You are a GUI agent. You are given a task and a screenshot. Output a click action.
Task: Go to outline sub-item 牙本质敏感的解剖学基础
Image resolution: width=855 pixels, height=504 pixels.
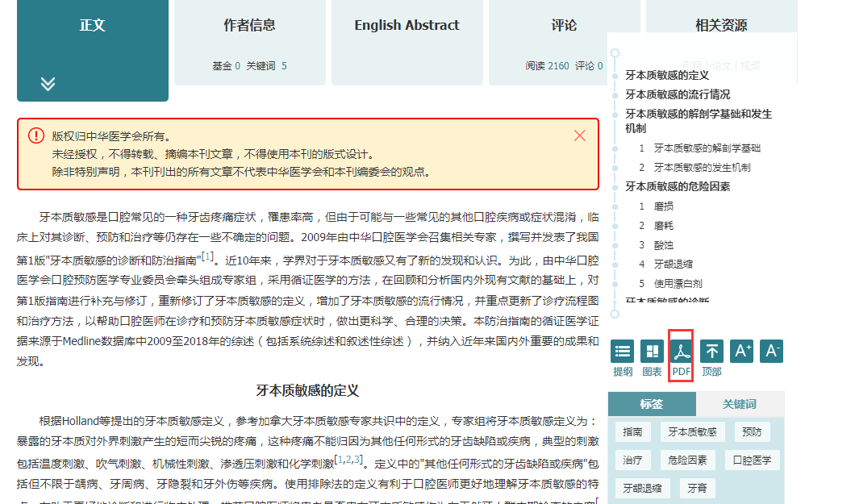[x=707, y=148]
